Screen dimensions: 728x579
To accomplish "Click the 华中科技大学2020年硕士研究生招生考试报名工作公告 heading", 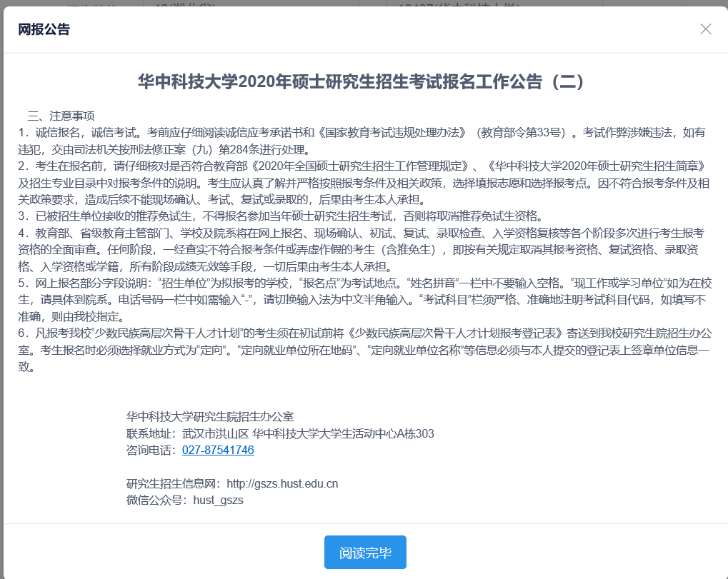I will coord(361,81).
